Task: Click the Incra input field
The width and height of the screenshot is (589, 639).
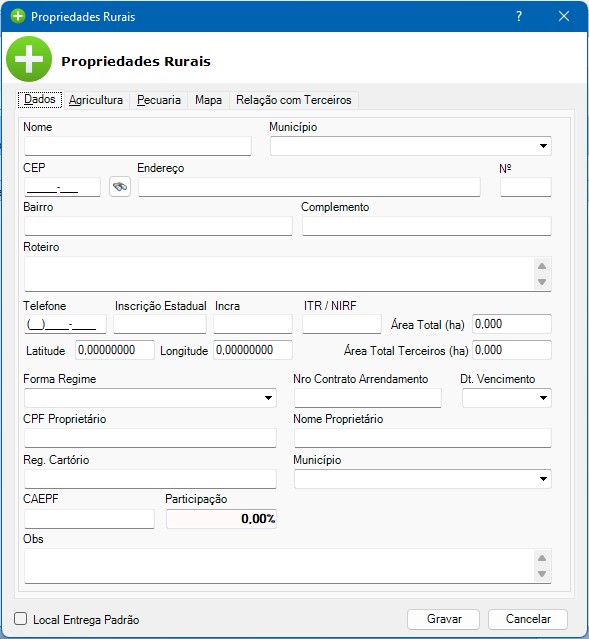Action: (x=253, y=324)
